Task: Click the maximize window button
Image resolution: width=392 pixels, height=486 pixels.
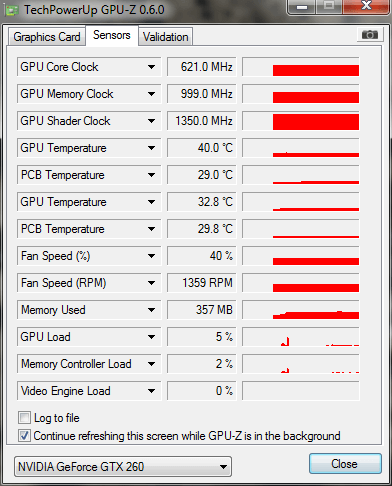Action: 329,6
